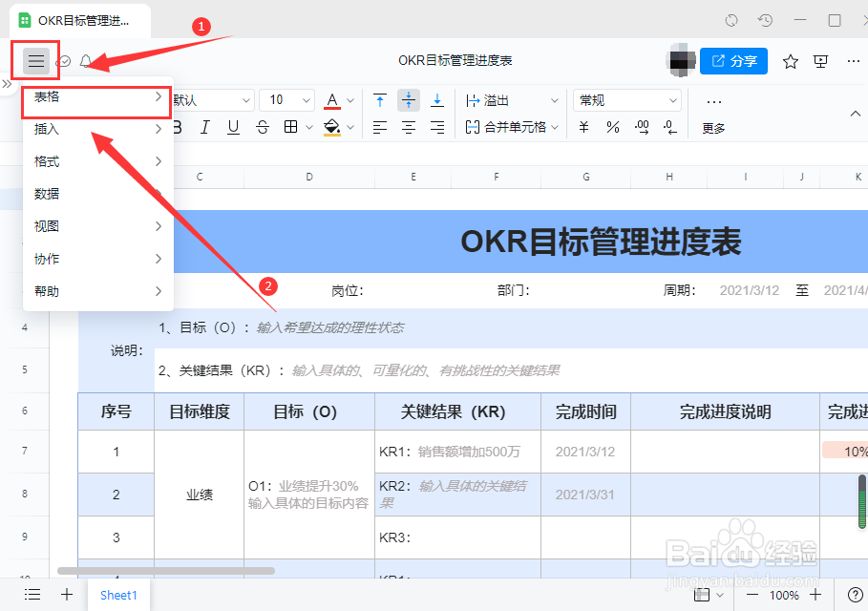This screenshot has width=868, height=611.
Task: Expand the 常规 number format dropdown
Action: click(627, 101)
